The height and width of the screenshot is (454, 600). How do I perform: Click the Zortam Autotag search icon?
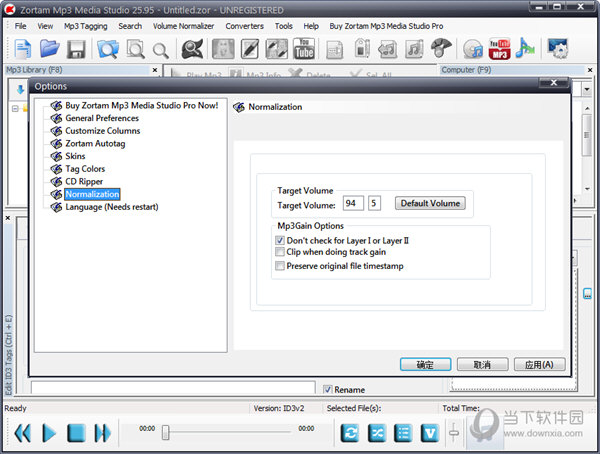click(192, 49)
